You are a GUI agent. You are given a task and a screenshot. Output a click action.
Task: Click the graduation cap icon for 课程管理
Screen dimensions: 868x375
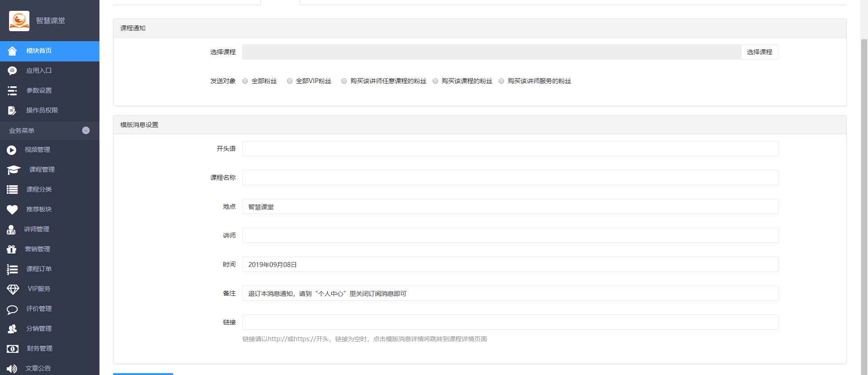[x=14, y=170]
